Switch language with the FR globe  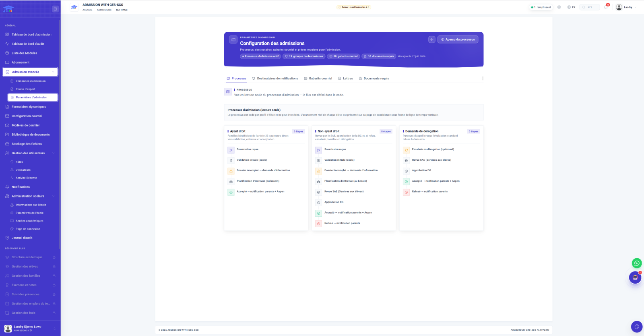tap(571, 7)
